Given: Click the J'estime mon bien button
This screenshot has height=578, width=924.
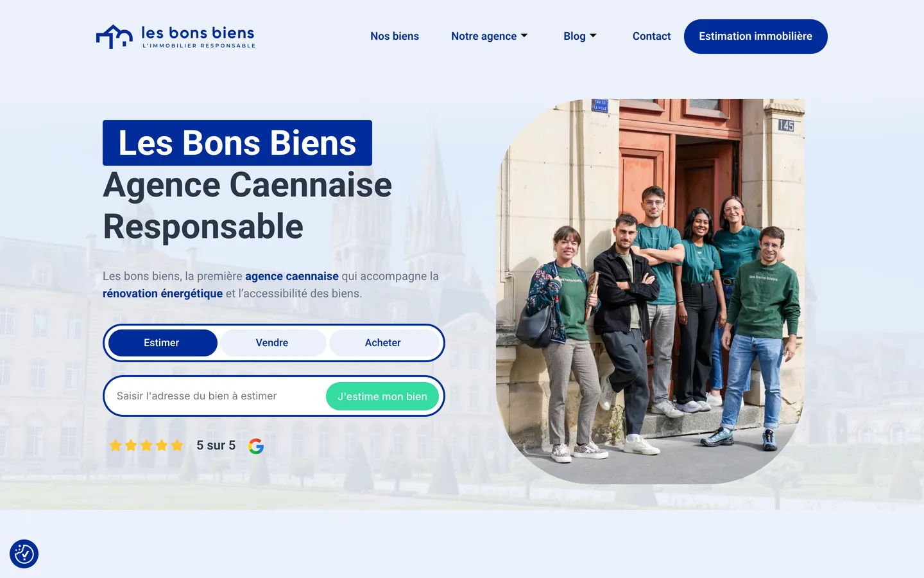Looking at the screenshot, I should point(382,396).
